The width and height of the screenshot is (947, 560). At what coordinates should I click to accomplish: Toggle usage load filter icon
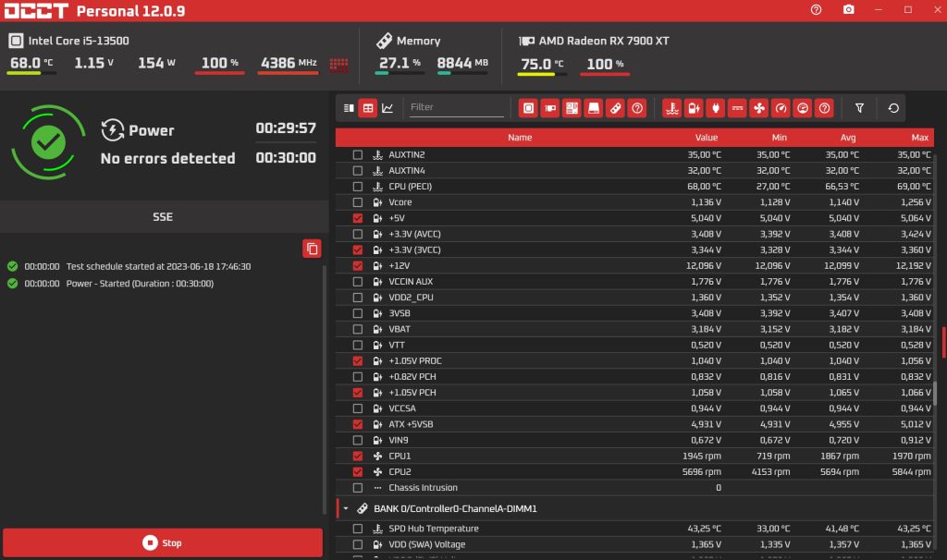pyautogui.click(x=803, y=108)
